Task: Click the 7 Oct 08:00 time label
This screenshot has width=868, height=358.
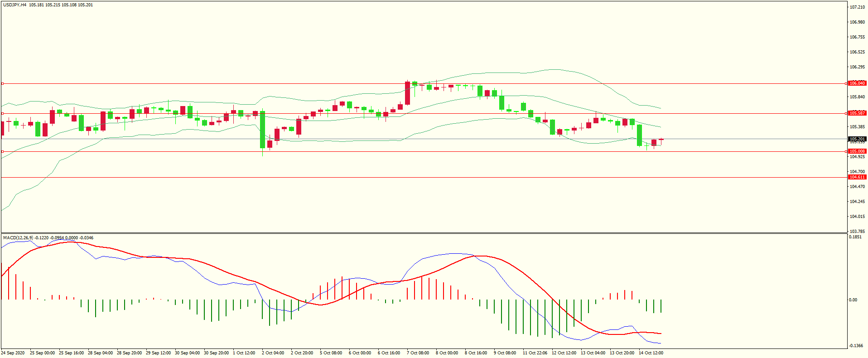Action: (418, 353)
